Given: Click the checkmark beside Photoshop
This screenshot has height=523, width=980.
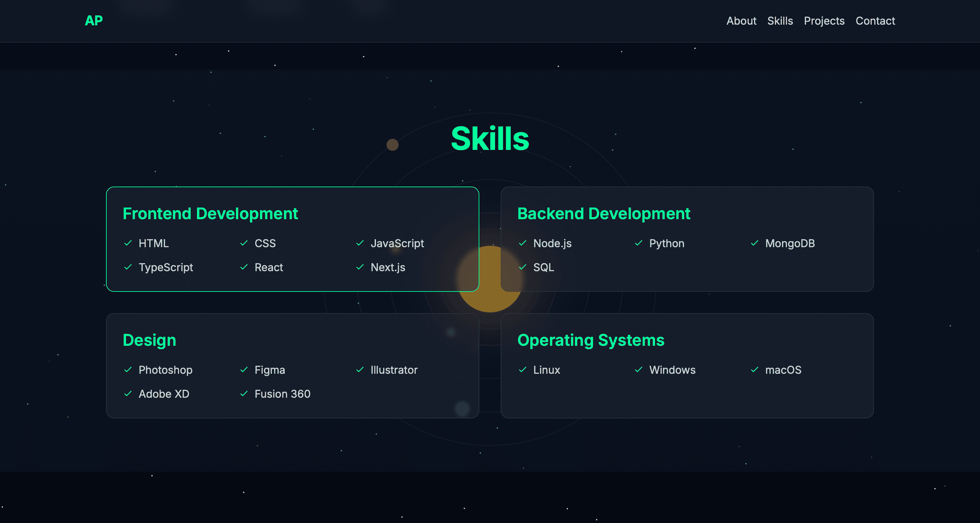Looking at the screenshot, I should (x=128, y=369).
